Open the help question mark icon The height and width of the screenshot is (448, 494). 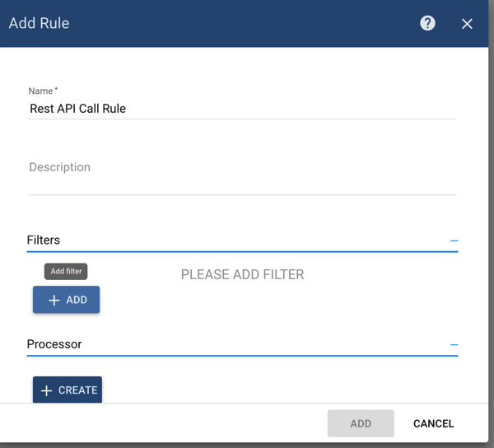pyautogui.click(x=427, y=23)
